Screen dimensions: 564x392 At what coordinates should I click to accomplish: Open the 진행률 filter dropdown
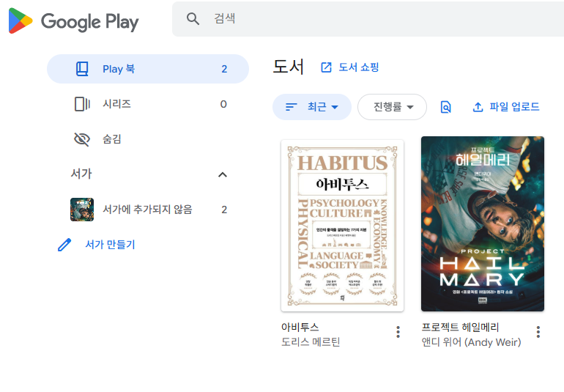pos(392,107)
